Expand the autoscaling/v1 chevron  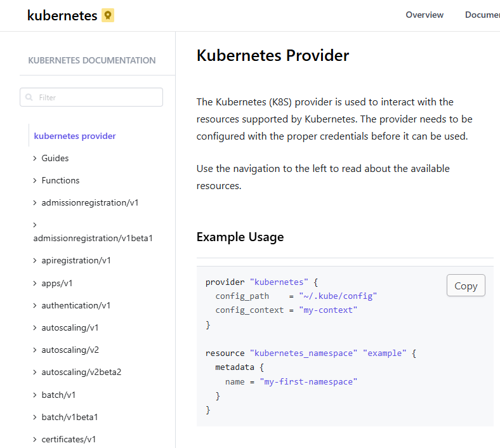(x=35, y=328)
